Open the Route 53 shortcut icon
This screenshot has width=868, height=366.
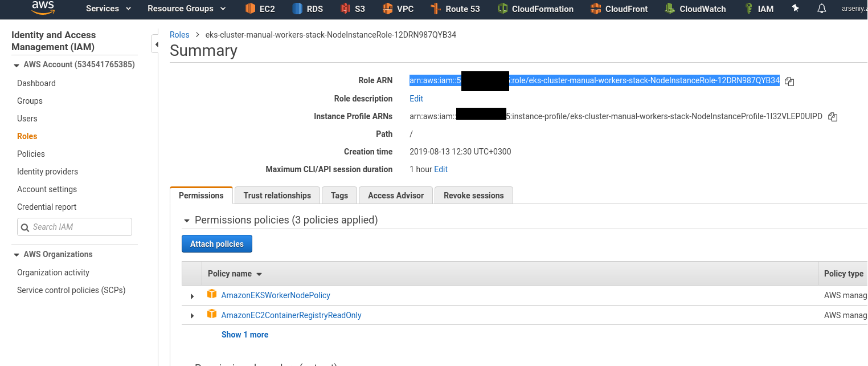[x=436, y=9]
